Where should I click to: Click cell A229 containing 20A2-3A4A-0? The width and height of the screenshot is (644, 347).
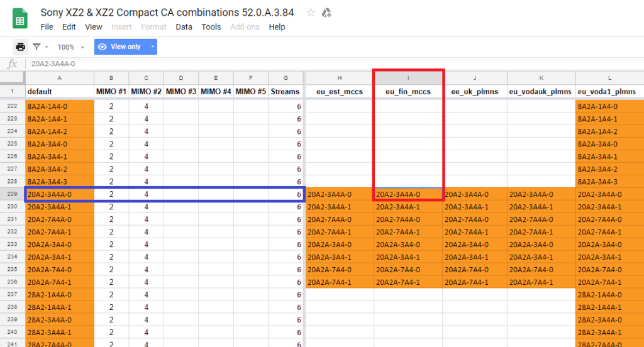(60, 194)
